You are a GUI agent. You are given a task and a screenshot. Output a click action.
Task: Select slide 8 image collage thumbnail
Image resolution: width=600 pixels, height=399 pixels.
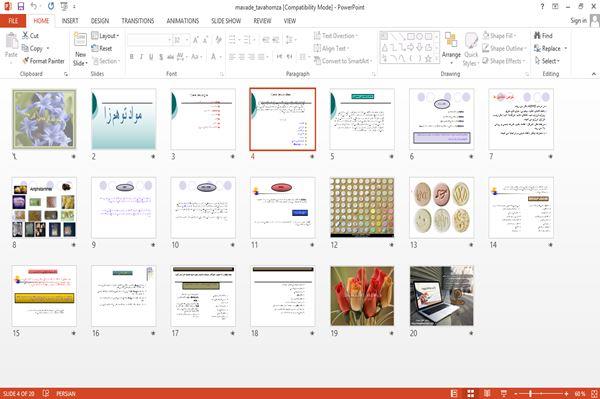(x=44, y=207)
